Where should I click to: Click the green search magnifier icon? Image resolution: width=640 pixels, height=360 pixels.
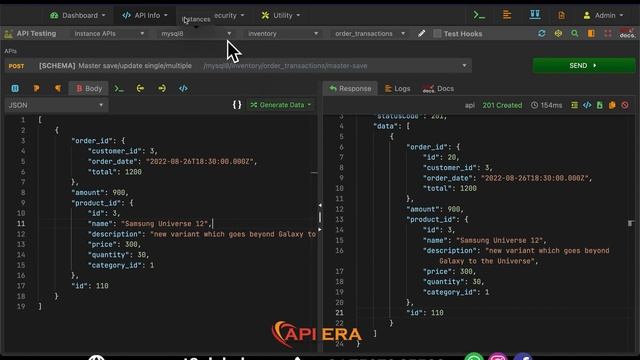coord(575,33)
